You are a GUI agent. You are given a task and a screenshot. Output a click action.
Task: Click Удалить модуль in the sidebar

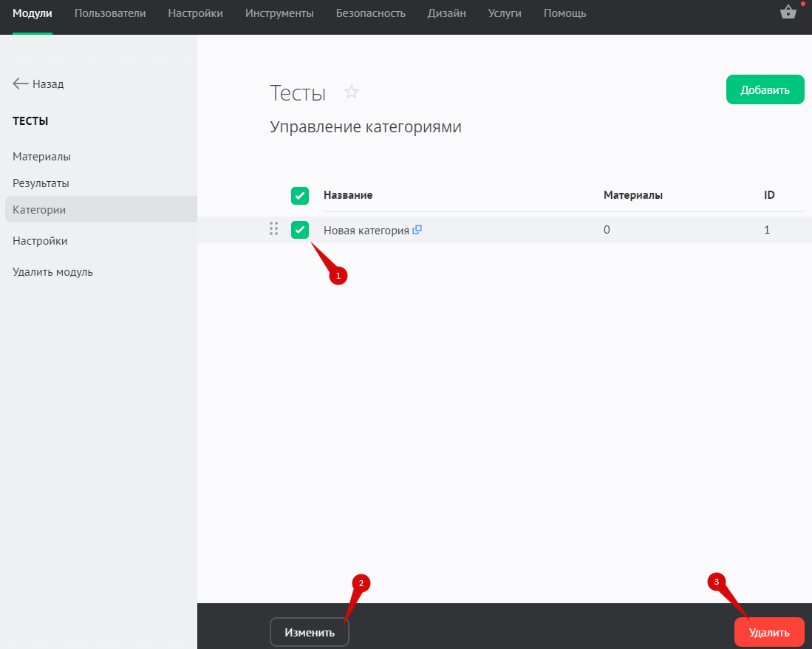[52, 272]
